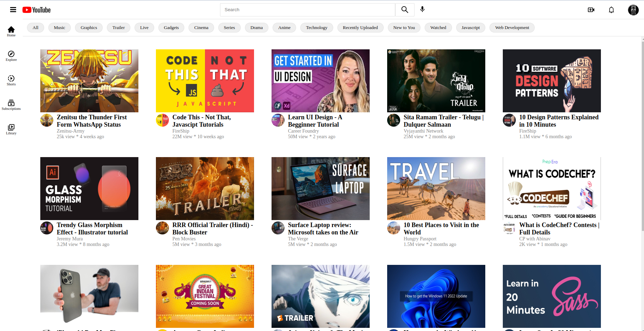Go to Explore in sidebar
This screenshot has height=331, width=644.
pos(11,56)
